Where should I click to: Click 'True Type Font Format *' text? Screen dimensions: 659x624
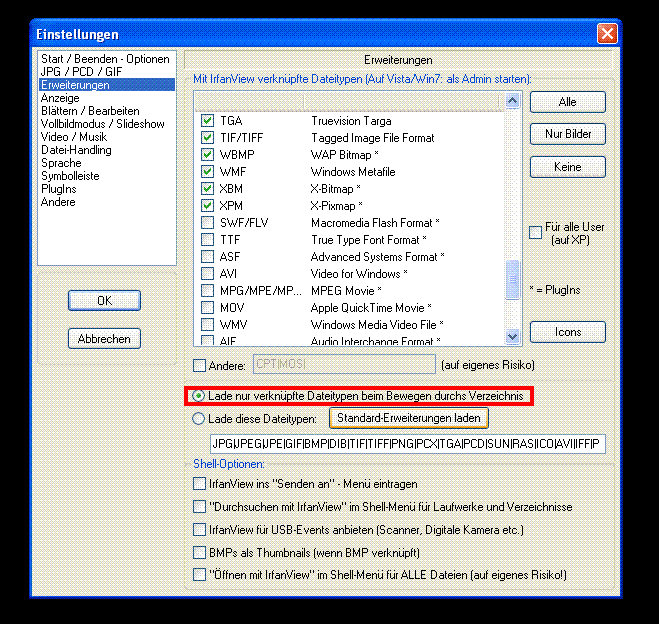click(x=369, y=240)
